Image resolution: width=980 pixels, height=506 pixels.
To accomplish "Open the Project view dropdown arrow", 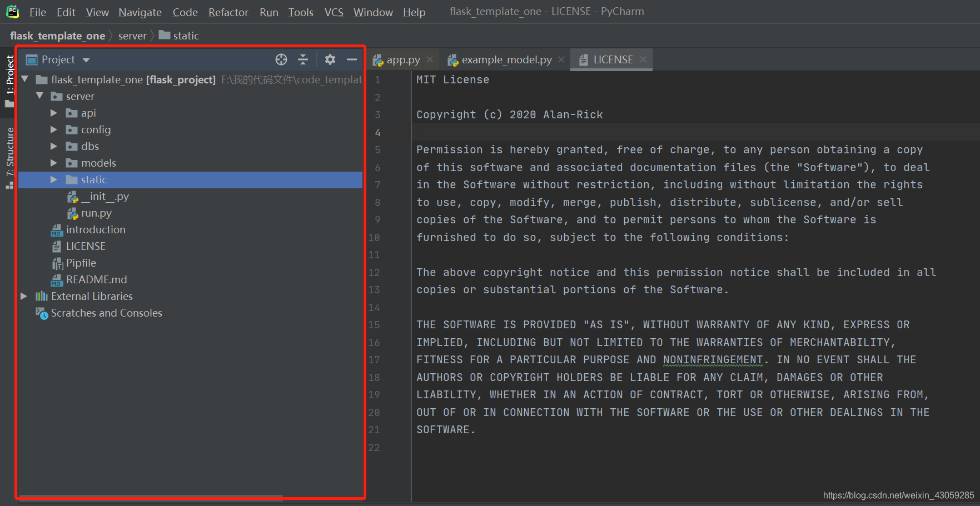I will coord(86,60).
